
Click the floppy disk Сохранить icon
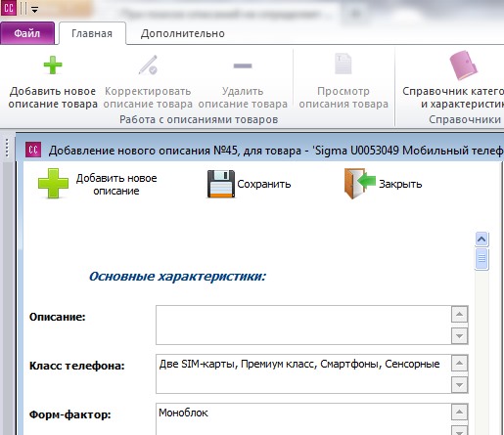[x=221, y=184]
